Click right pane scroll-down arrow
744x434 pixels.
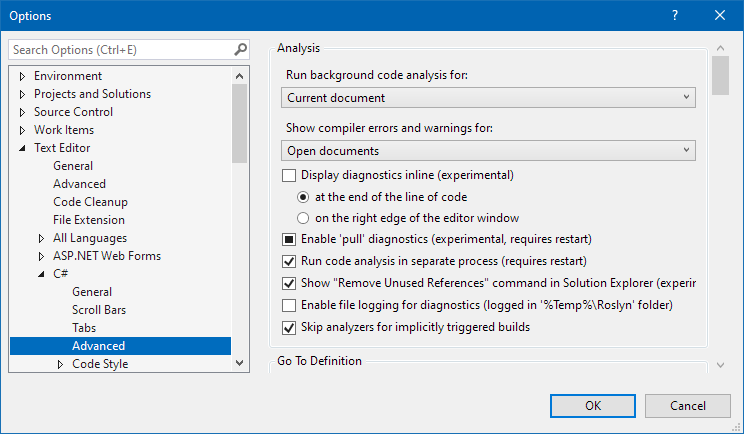(720, 365)
